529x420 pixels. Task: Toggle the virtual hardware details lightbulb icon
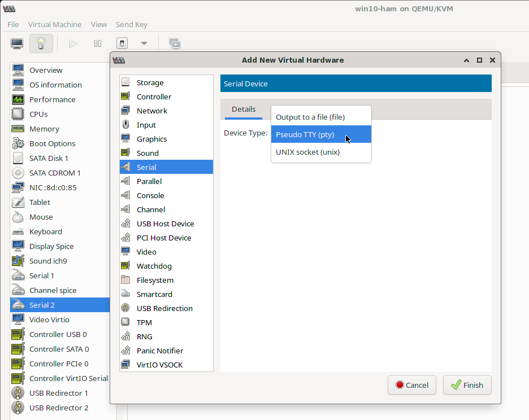[40, 43]
